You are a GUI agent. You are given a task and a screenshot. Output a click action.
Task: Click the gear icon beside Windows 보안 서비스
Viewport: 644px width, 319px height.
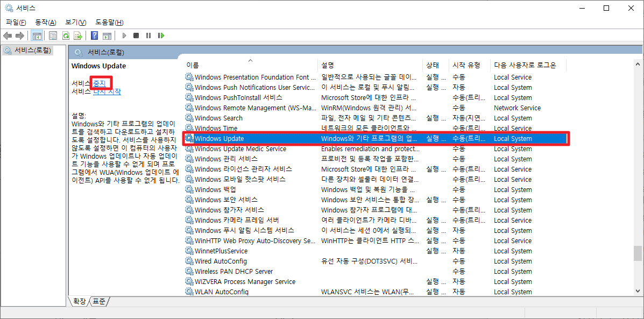tap(189, 200)
